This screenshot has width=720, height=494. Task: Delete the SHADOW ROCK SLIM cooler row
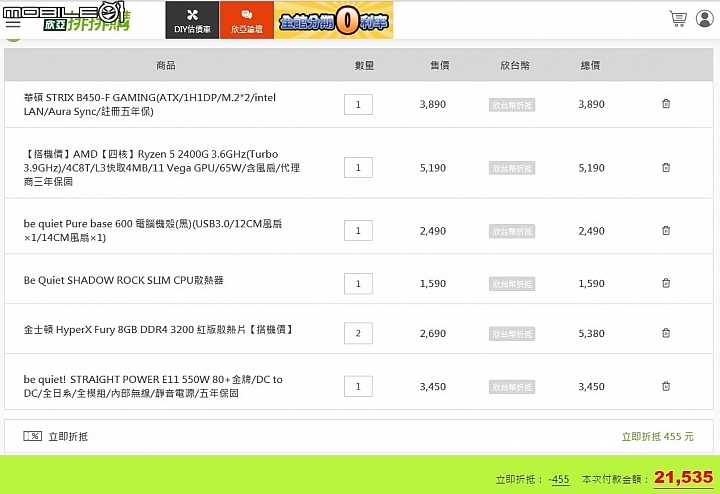666,283
